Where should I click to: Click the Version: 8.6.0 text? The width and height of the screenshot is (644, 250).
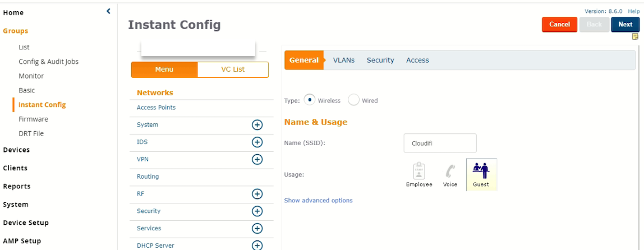(x=605, y=12)
